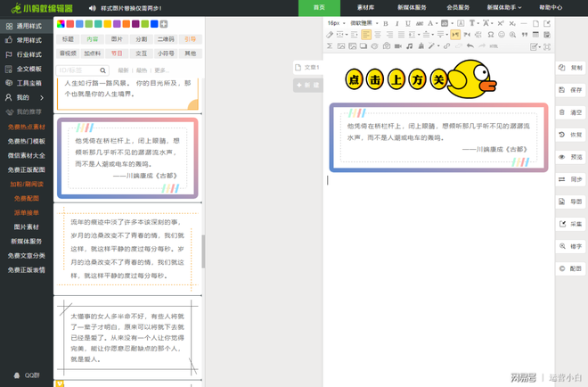
Task: Select 通用样式 in left sidebar
Action: 26,26
